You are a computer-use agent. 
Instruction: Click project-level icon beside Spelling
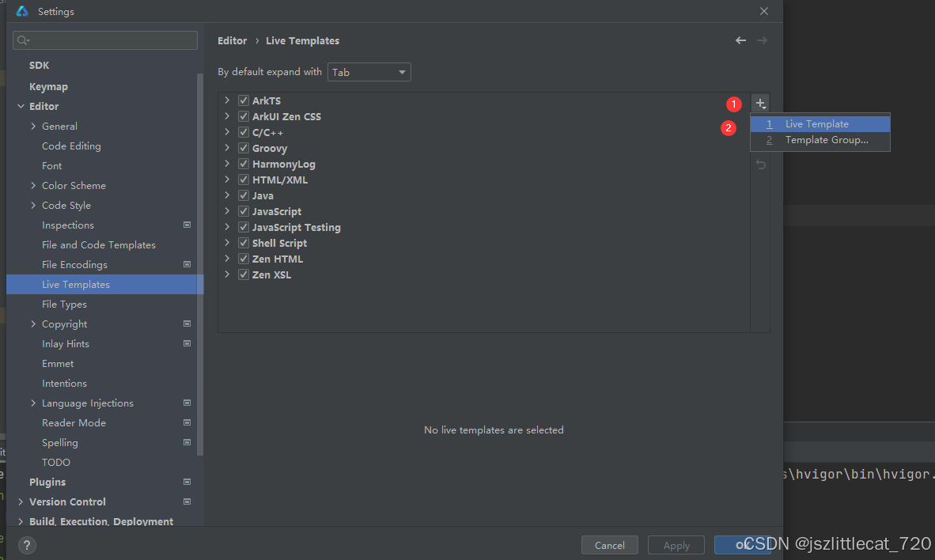[x=187, y=442]
